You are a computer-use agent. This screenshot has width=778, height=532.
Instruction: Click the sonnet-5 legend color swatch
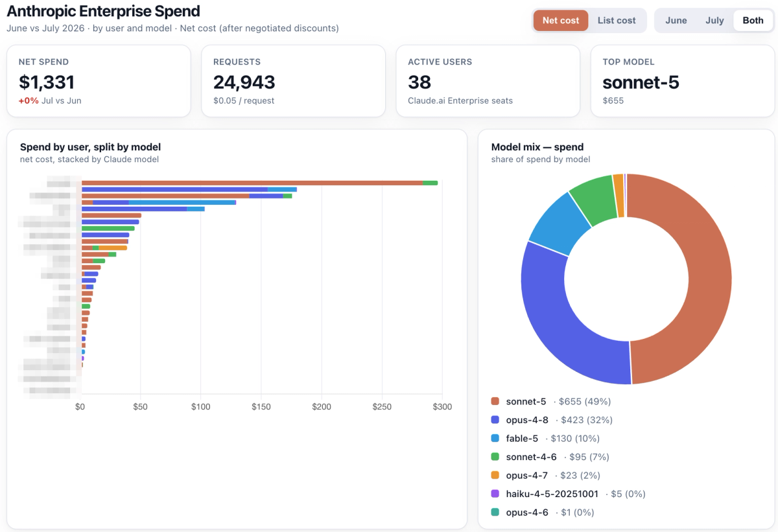495,402
